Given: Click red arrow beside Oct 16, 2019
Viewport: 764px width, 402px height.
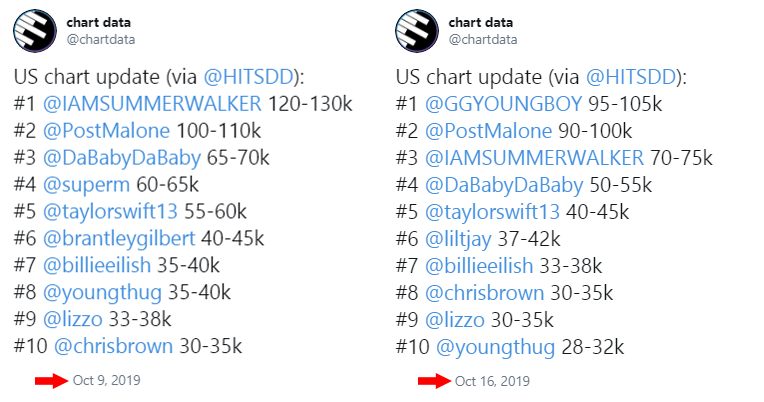Looking at the screenshot, I should click(x=434, y=381).
